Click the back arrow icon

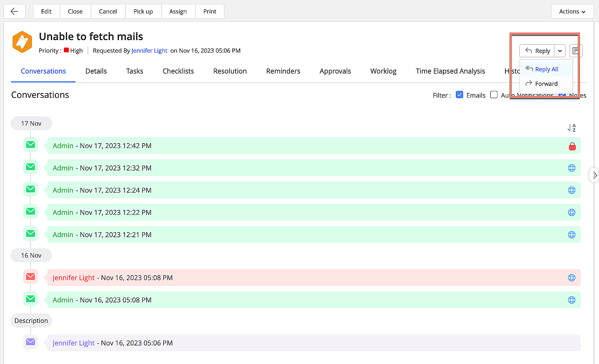coord(14,11)
